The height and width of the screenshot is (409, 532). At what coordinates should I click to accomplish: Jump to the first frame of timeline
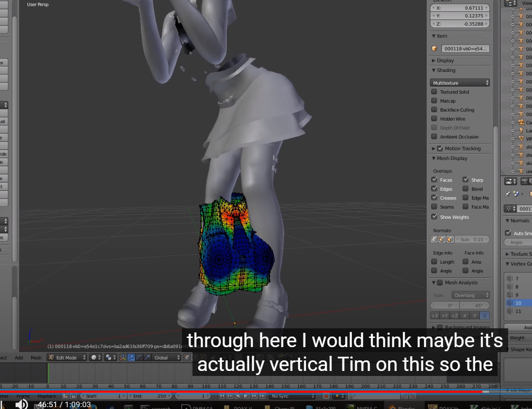[221, 396]
